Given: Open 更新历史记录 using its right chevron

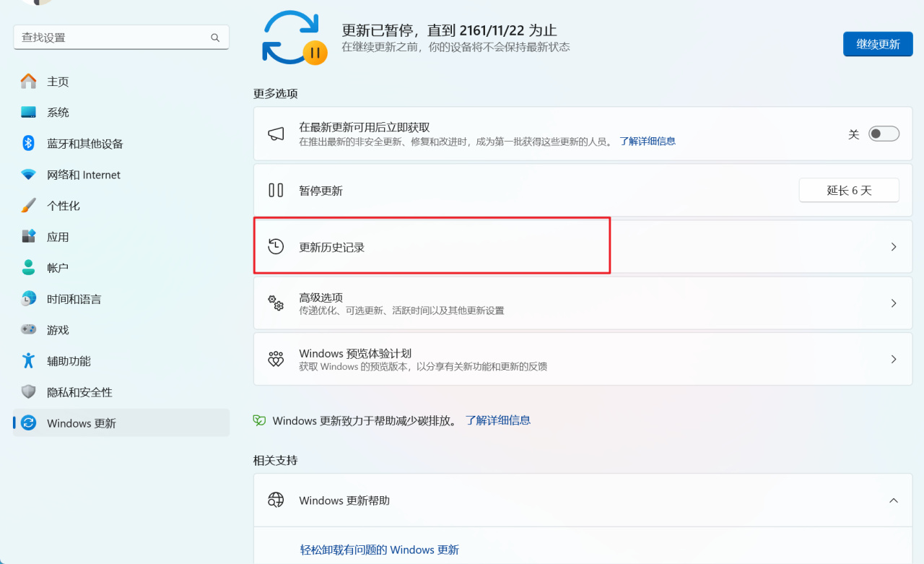Looking at the screenshot, I should click(894, 247).
